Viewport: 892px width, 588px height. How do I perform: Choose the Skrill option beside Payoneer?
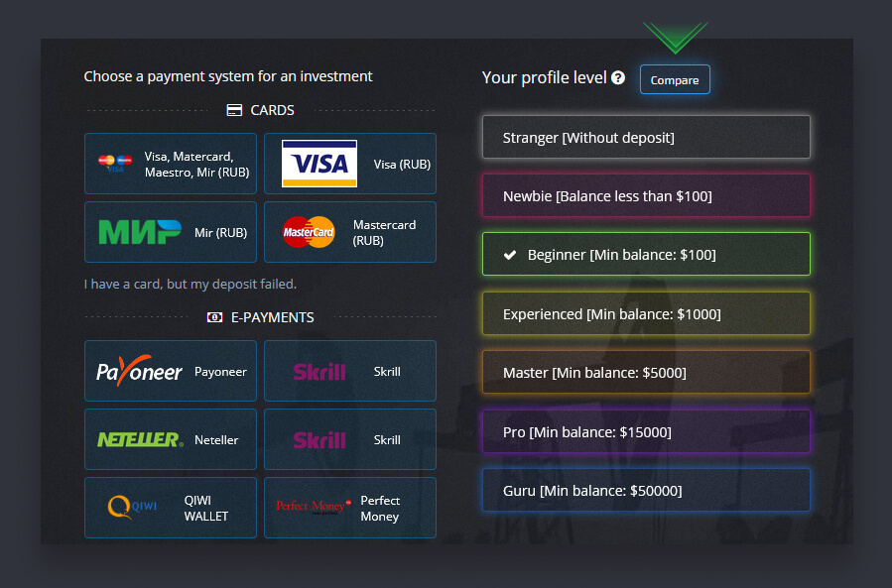point(349,371)
